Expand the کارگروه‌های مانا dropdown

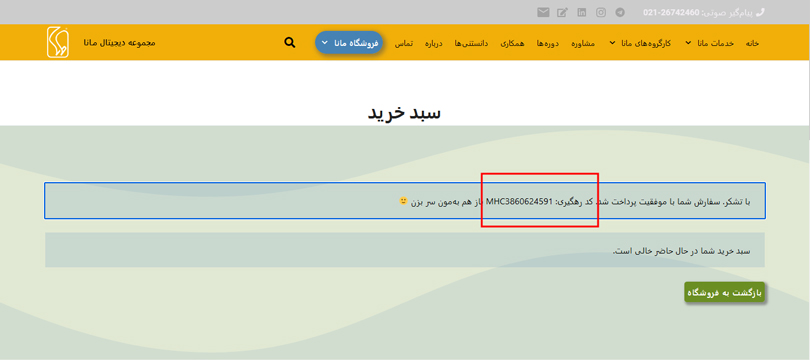pos(640,43)
